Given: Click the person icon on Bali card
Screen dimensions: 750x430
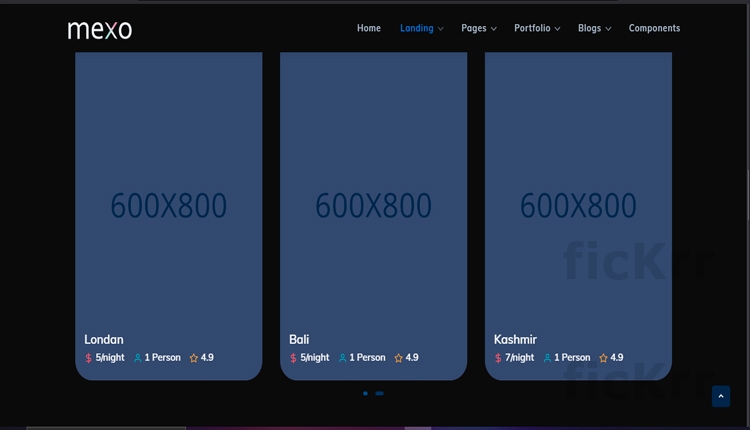Looking at the screenshot, I should 343,358.
